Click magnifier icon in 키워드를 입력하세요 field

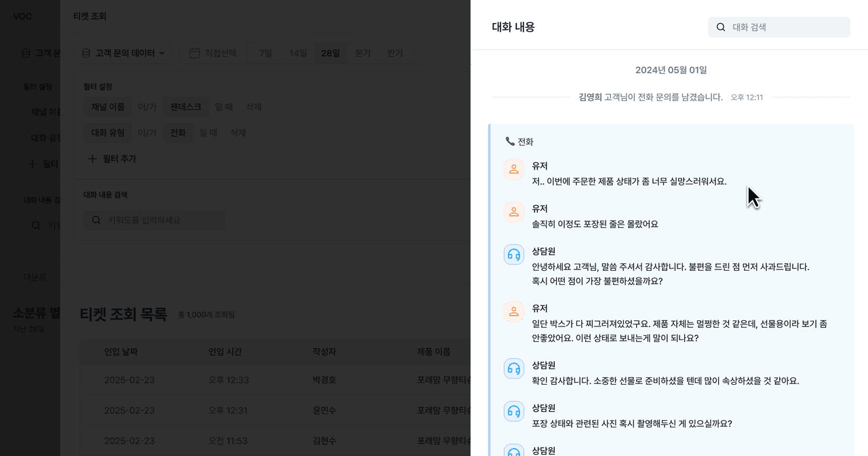[x=96, y=220]
